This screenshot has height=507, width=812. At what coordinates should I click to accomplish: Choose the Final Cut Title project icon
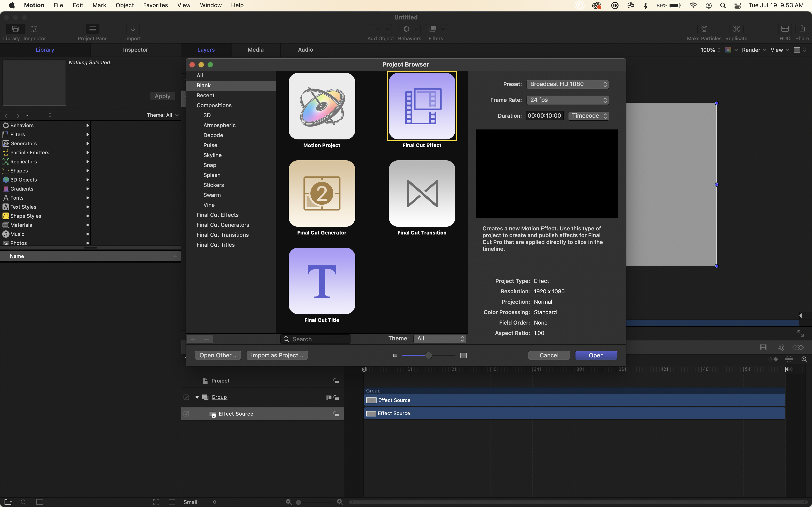point(321,281)
